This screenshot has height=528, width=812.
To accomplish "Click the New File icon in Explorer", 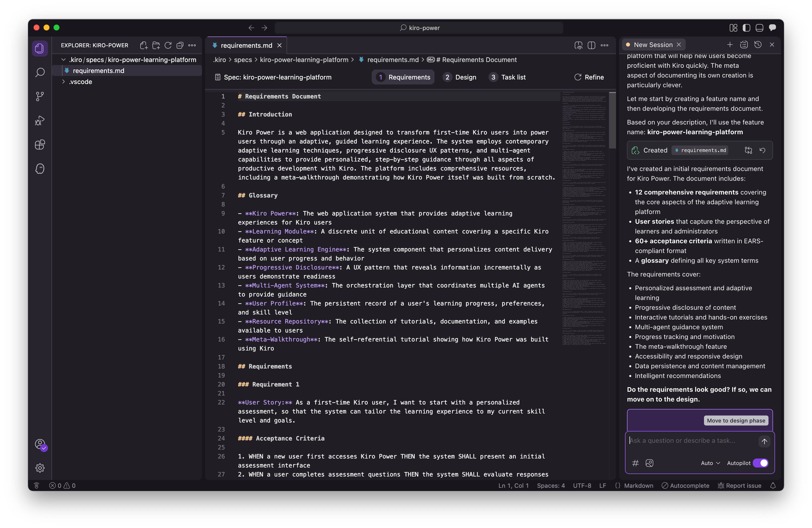I will 144,45.
